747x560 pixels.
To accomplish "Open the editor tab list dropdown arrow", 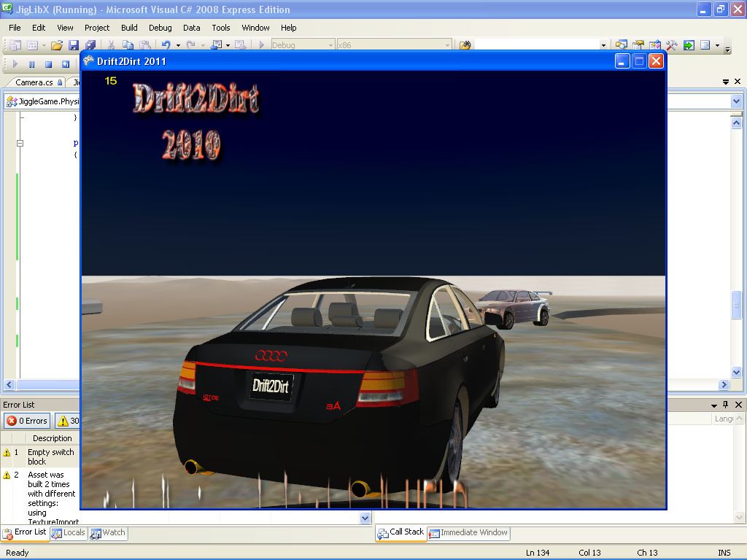I will click(x=726, y=82).
